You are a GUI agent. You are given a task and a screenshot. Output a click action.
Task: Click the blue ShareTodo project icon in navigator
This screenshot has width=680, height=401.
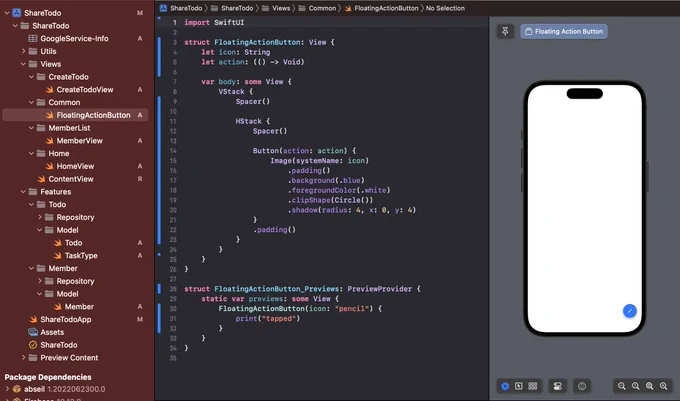pos(16,13)
